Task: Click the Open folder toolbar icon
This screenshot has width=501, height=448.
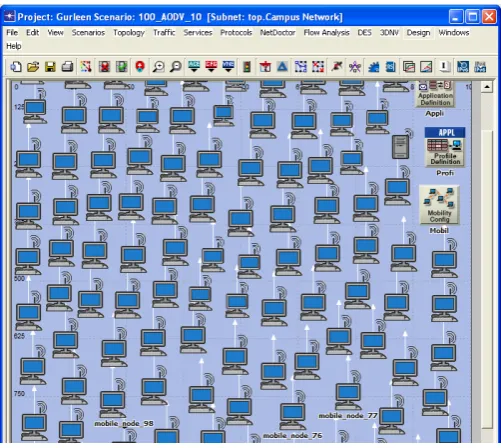Action: pos(33,67)
